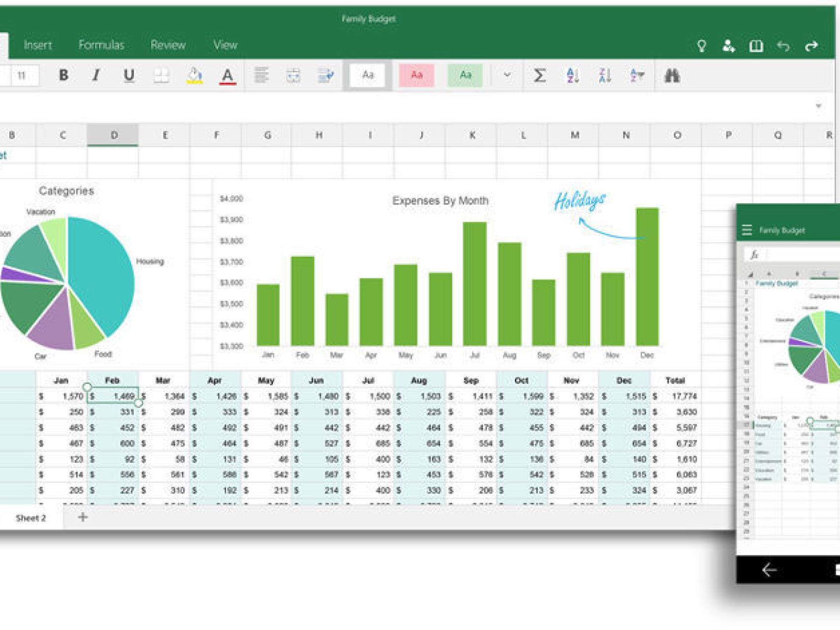Click the Undo arrow

pos(783,46)
